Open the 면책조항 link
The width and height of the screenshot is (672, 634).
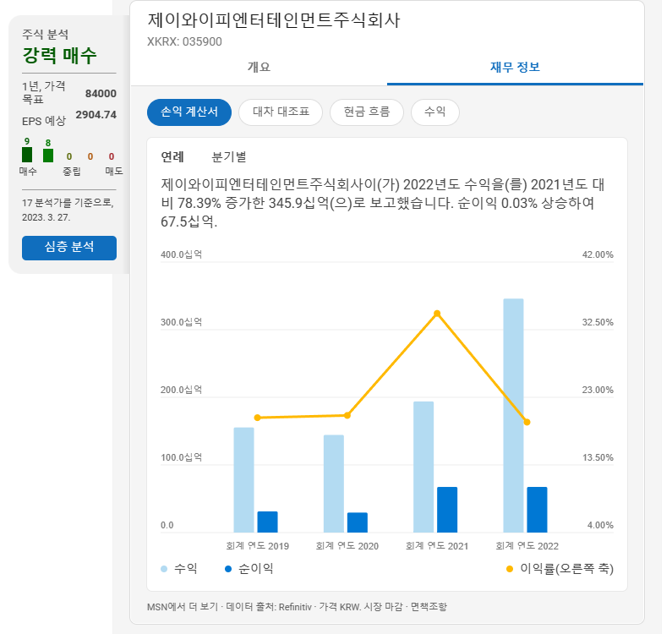coord(429,607)
